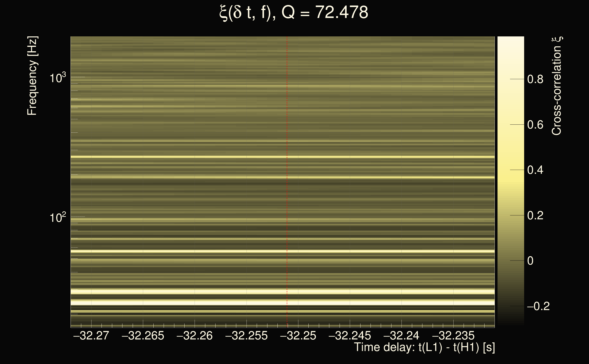Click the −0.2 colorbar tick label

tap(538, 306)
